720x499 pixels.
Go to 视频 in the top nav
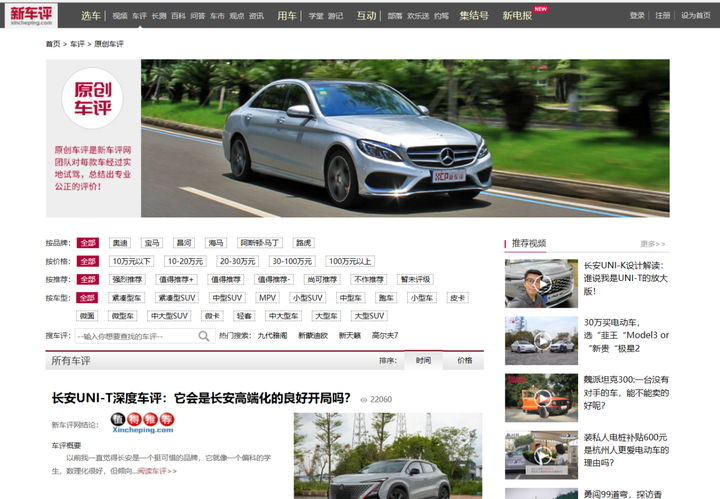click(120, 16)
